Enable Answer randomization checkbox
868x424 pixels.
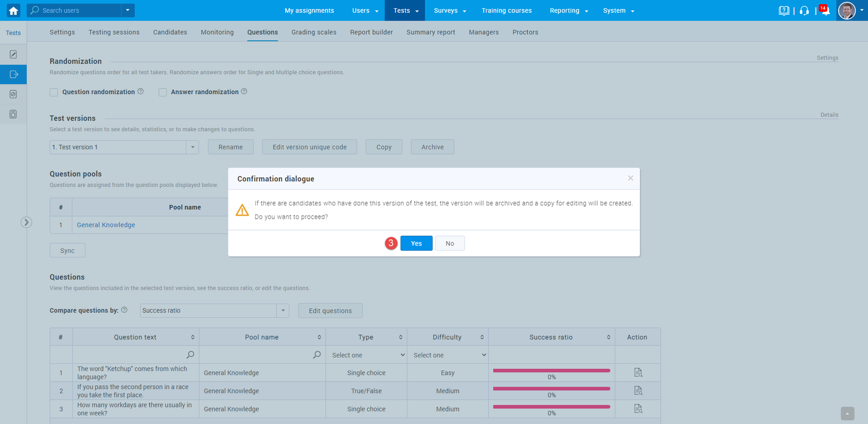pos(163,92)
